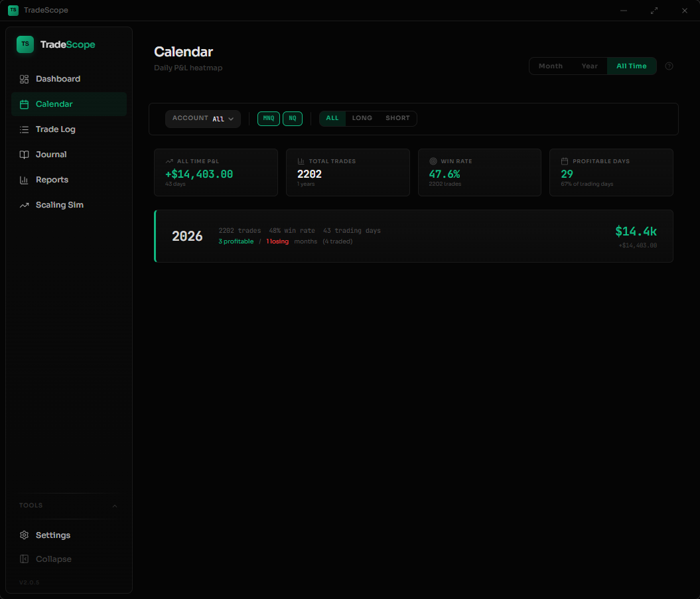700x599 pixels.
Task: Open the Account filter dropdown
Action: [202, 118]
